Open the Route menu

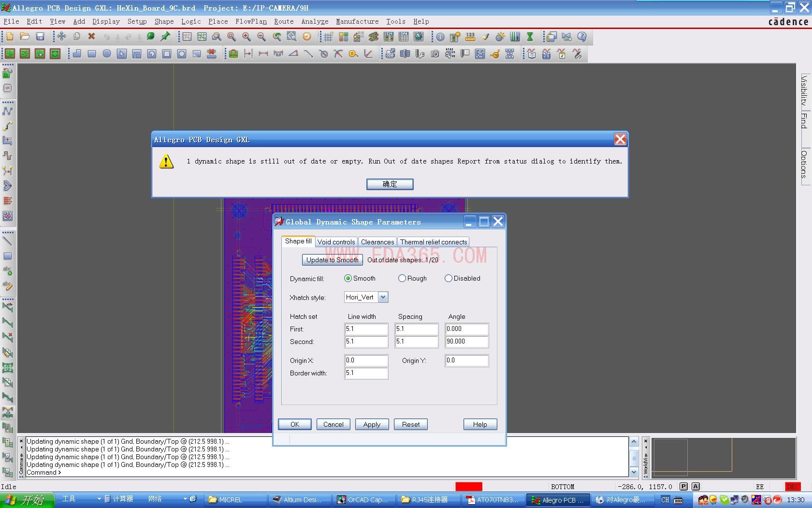coord(284,21)
